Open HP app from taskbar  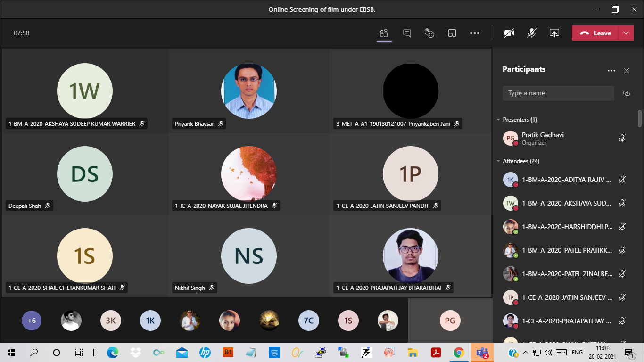coord(205,352)
